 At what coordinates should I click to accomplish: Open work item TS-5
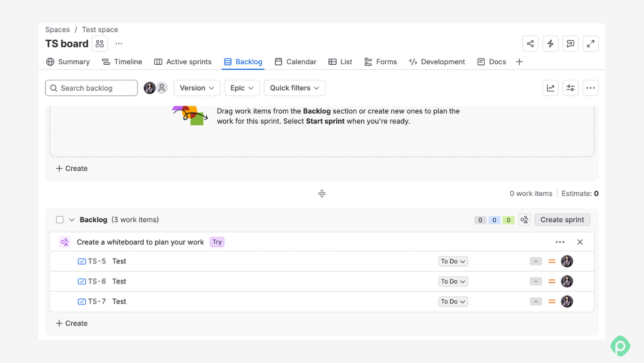pyautogui.click(x=97, y=261)
